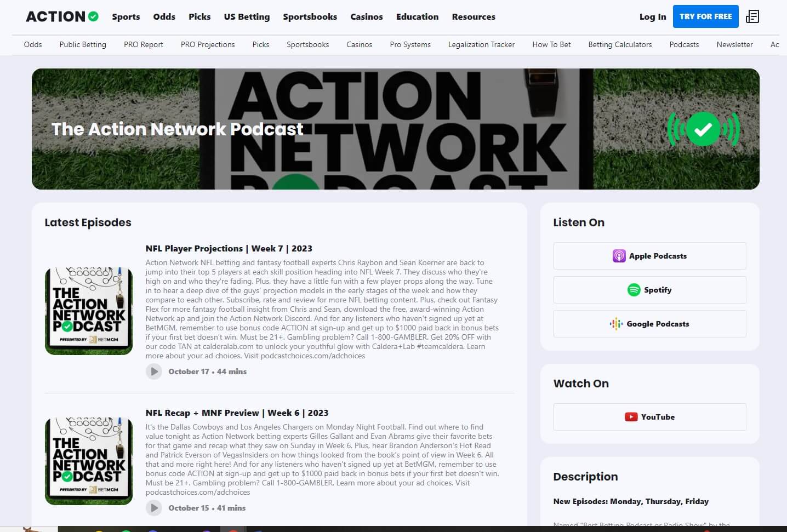Open the Spotify listen link
Viewport: 787px width, 532px height.
[x=649, y=290]
